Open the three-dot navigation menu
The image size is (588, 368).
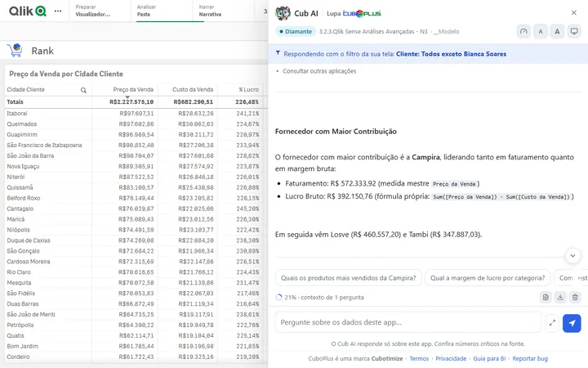pyautogui.click(x=58, y=11)
